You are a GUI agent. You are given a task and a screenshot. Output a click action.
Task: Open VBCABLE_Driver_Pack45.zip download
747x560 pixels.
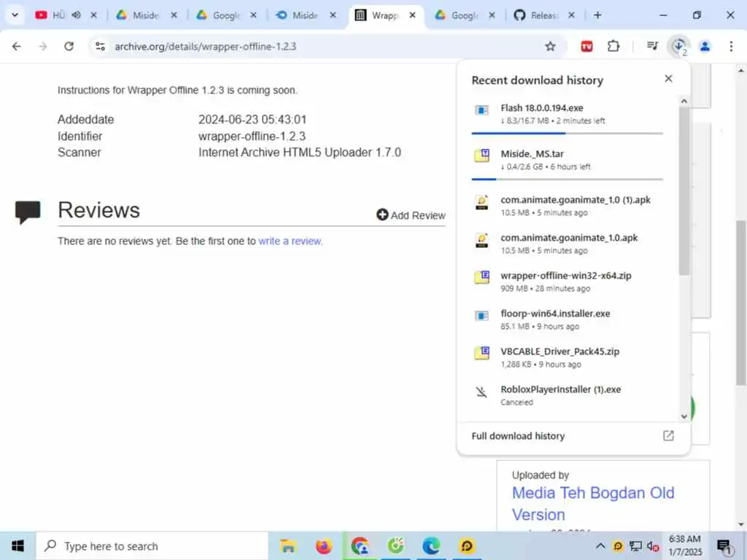(567, 357)
